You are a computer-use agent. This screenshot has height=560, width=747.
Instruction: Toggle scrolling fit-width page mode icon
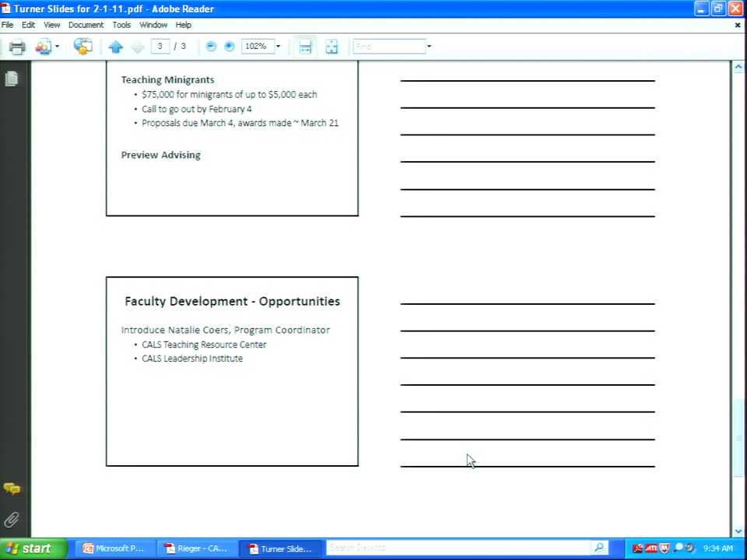pyautogui.click(x=305, y=47)
